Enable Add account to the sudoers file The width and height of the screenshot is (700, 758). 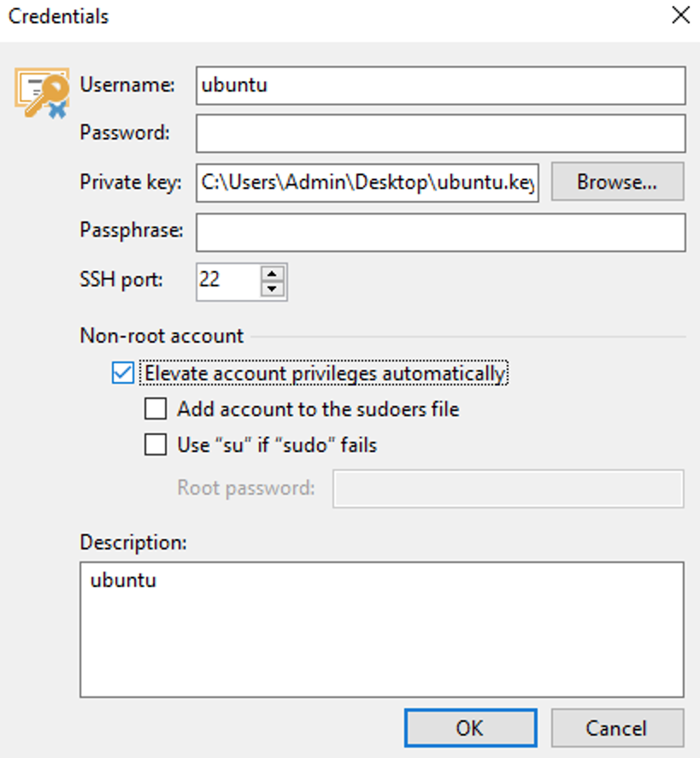156,409
